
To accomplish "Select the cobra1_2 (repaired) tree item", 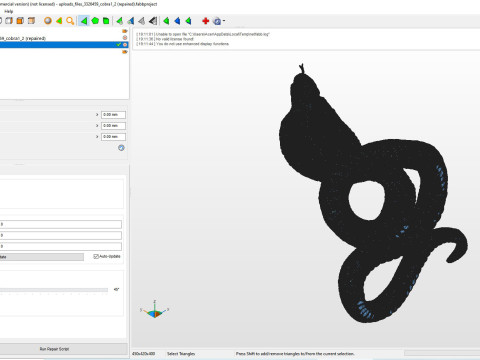I will point(23,38).
